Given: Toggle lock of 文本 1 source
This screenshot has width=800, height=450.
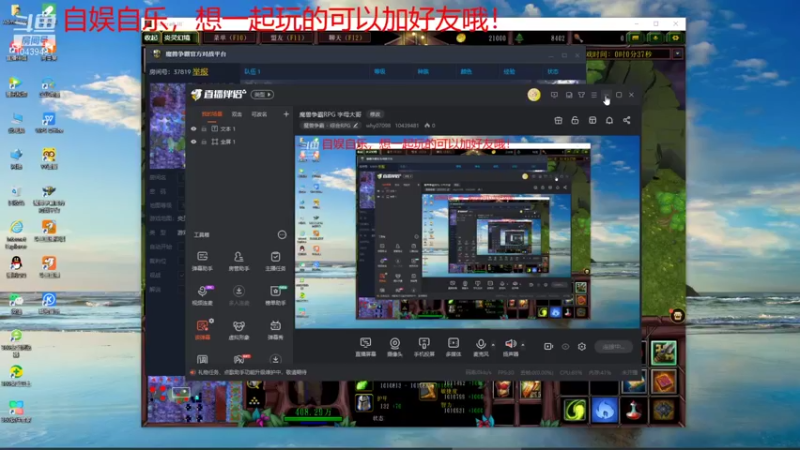Looking at the screenshot, I should 204,129.
